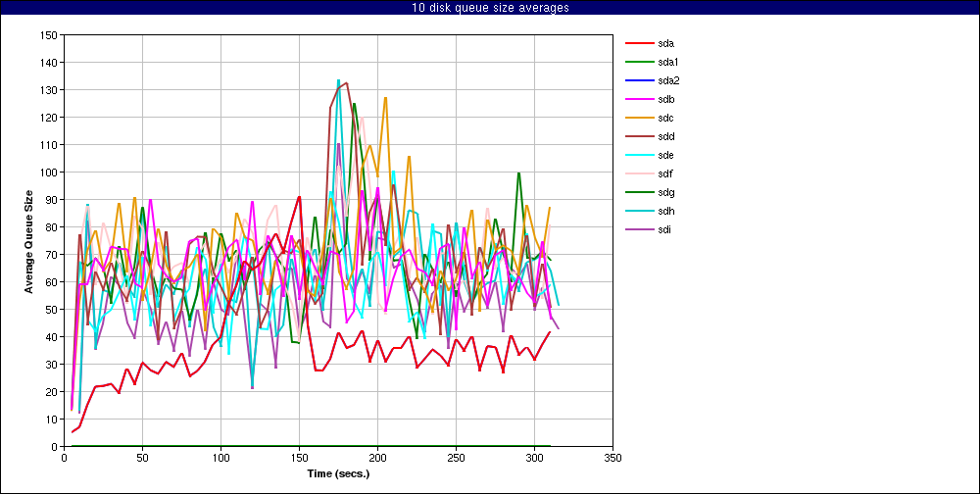Click the 150 label on the Y axis

pos(49,35)
